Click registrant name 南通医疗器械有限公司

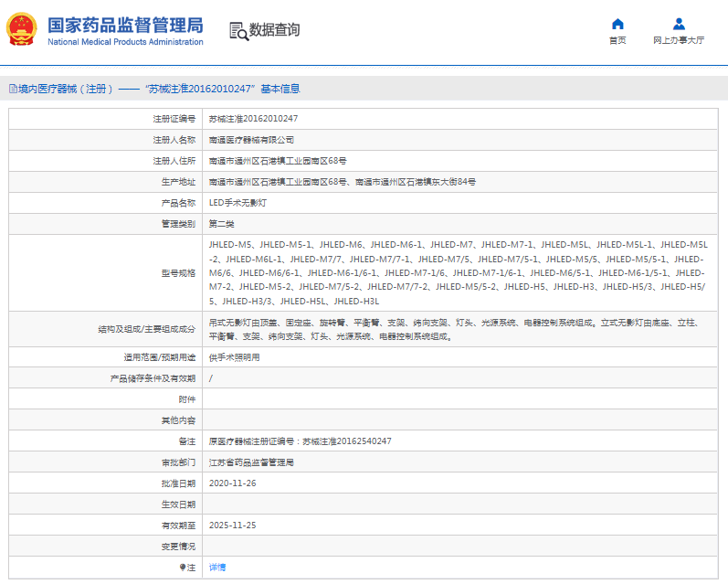(252, 140)
